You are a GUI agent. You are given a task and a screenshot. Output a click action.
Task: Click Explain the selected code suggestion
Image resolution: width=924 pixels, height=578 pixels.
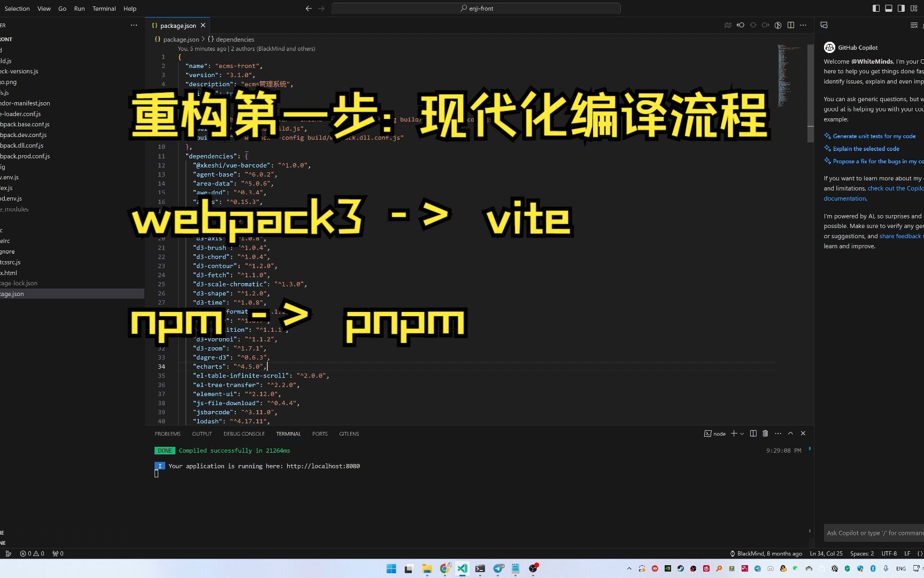866,149
